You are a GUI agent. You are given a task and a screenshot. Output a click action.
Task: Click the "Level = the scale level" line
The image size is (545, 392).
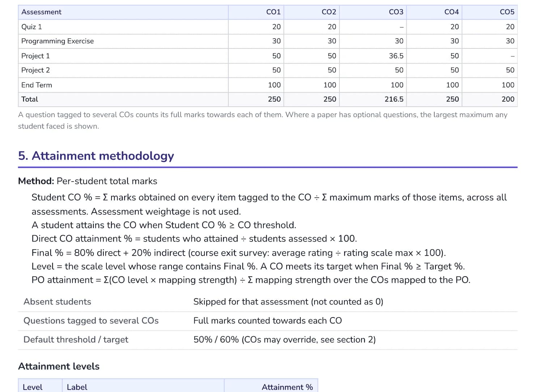(x=248, y=267)
